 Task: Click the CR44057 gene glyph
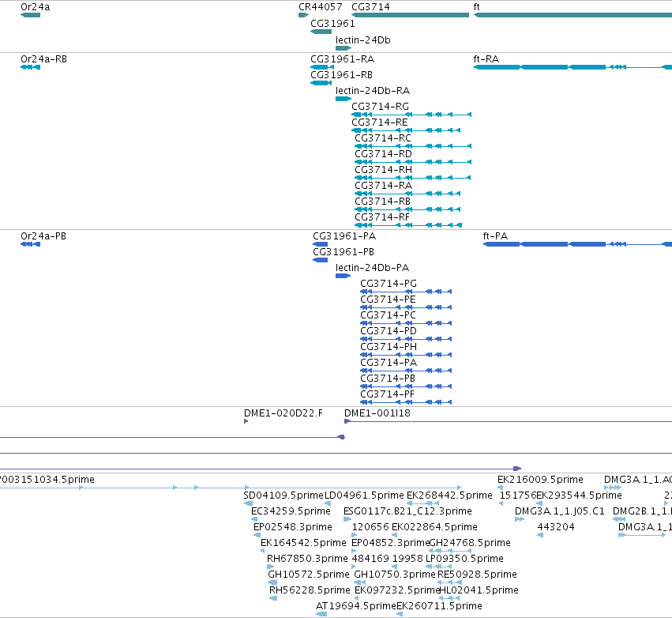(x=303, y=15)
